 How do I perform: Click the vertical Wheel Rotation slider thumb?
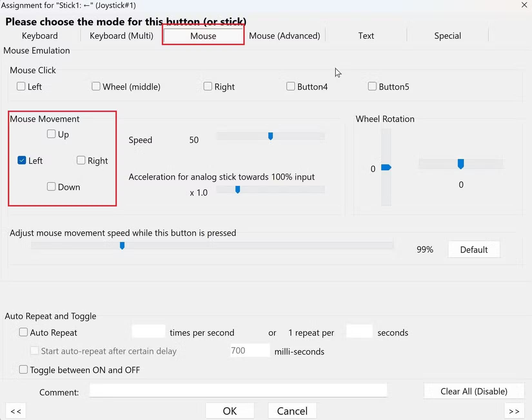click(x=386, y=167)
